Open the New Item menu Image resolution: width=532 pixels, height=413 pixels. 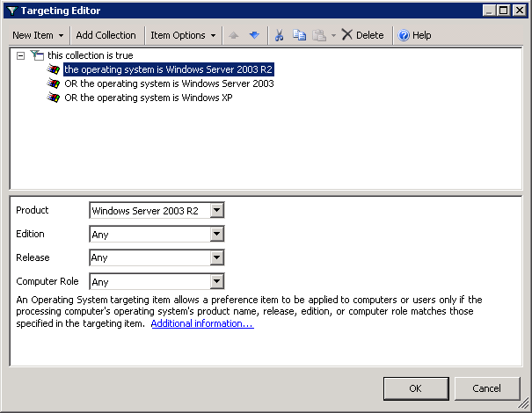tap(38, 35)
